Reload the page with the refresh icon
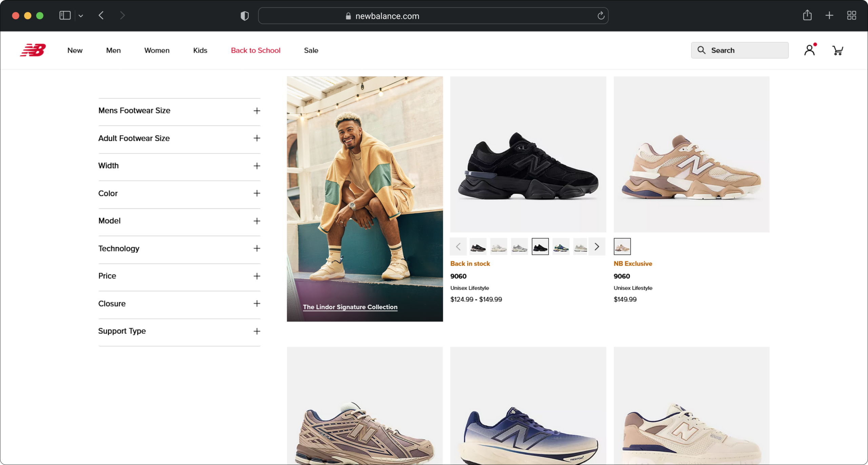Screen dimensions: 868x465 pos(600,16)
